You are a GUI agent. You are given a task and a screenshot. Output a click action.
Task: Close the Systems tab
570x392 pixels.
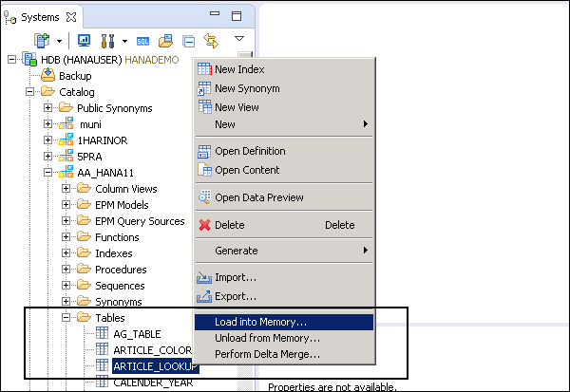(x=71, y=17)
